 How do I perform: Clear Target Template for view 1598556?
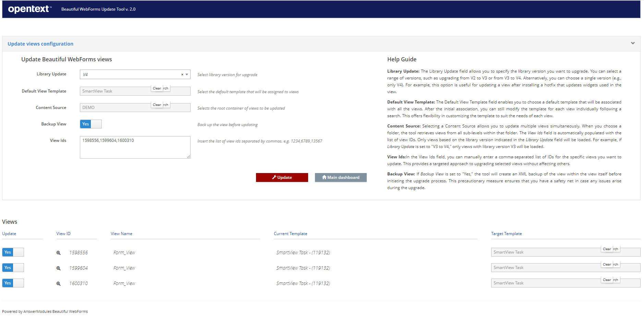click(x=607, y=249)
